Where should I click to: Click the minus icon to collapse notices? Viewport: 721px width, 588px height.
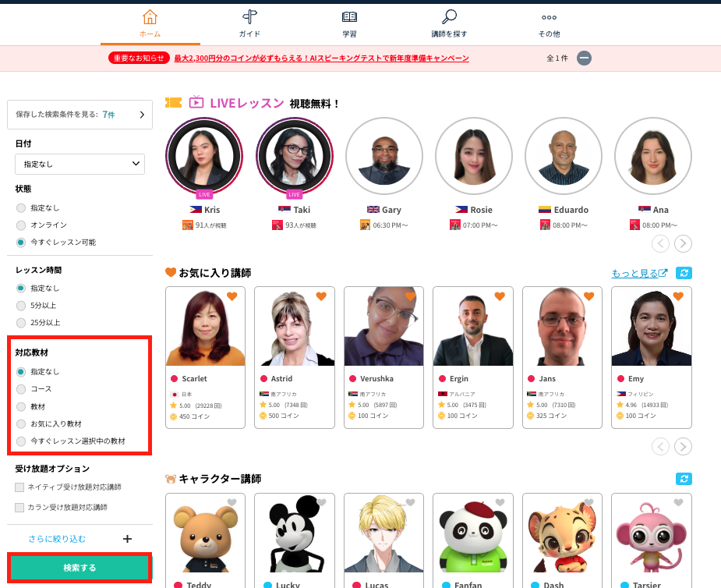tap(584, 58)
